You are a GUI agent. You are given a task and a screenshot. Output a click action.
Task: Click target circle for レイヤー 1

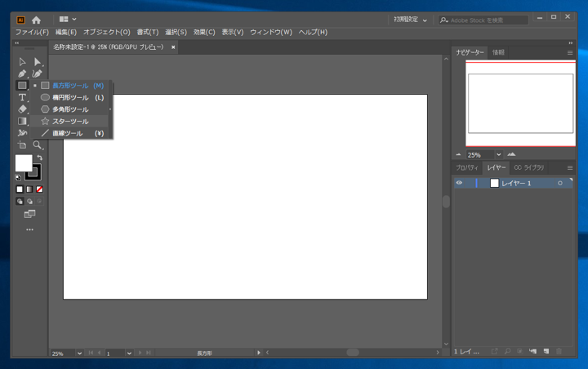pyautogui.click(x=560, y=183)
